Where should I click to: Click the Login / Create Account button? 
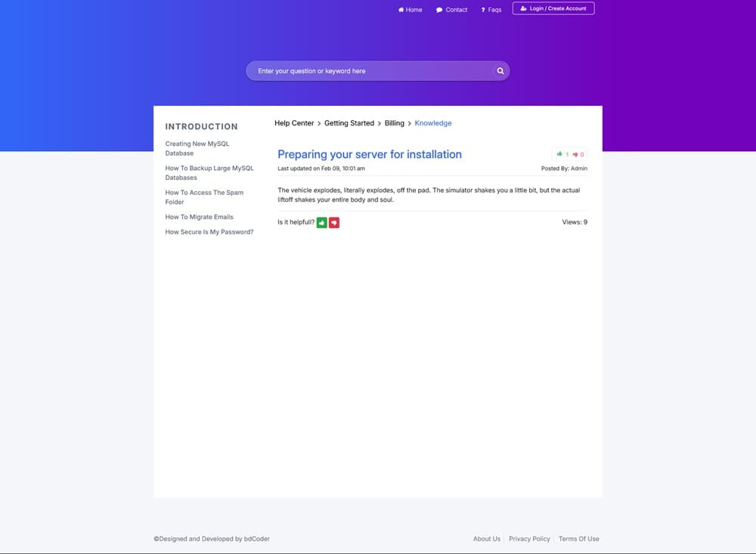(x=553, y=8)
